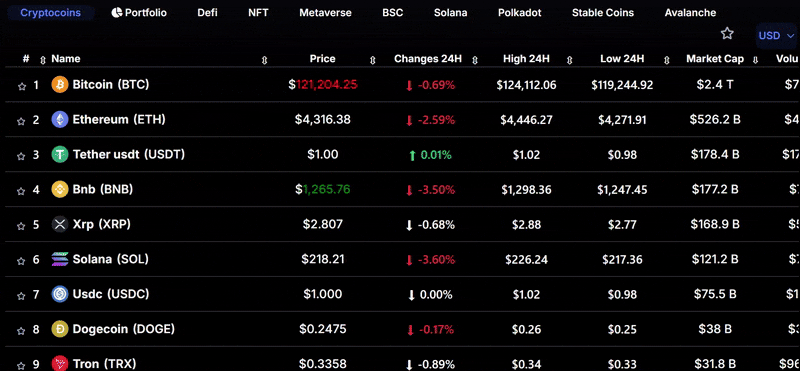
Task: Star the Usdc row
Action: pos(21,295)
